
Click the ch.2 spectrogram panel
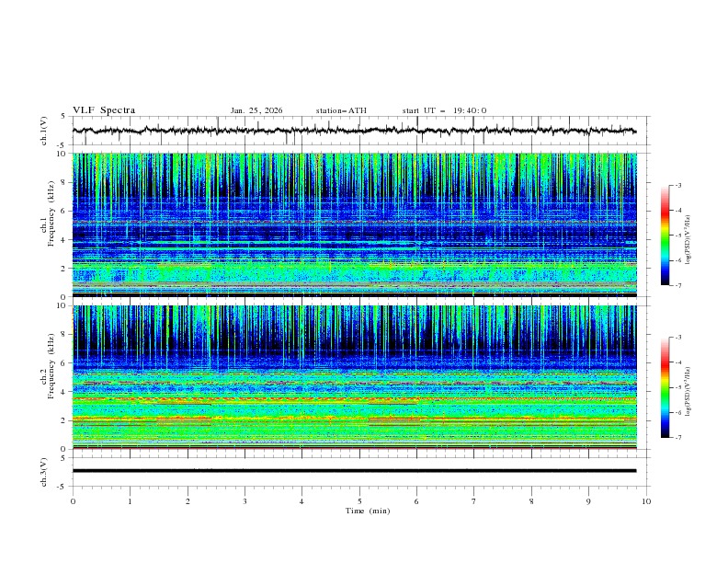coord(355,377)
